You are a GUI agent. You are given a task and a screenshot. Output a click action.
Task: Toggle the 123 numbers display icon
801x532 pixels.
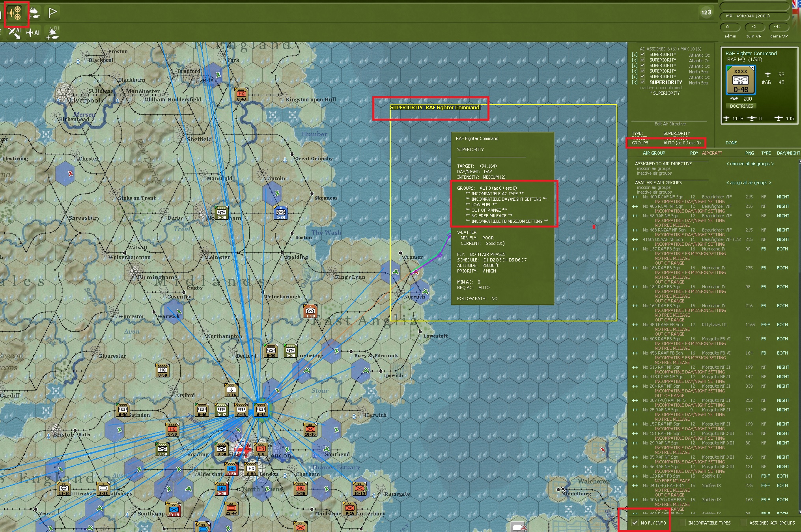coord(706,12)
